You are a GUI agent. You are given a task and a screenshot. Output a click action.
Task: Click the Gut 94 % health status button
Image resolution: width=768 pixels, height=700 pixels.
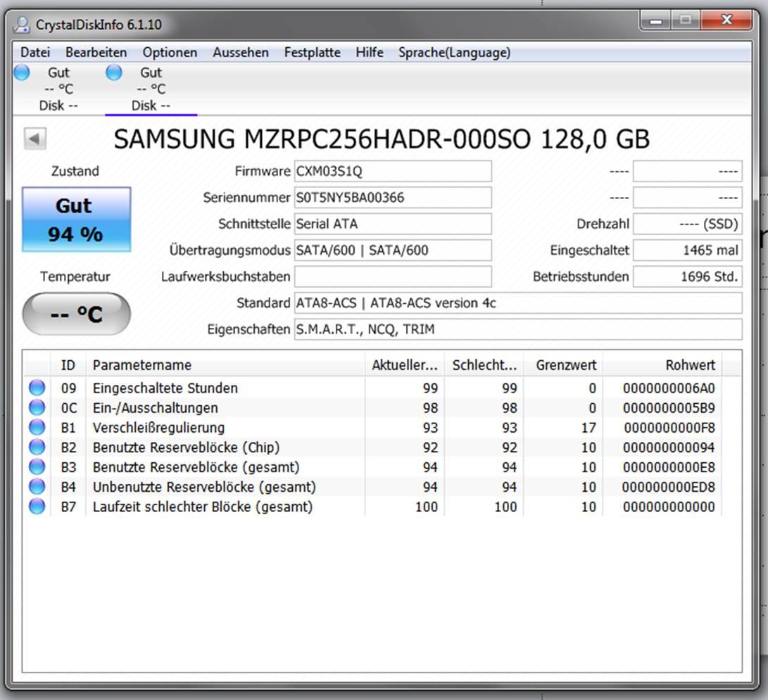click(x=76, y=219)
